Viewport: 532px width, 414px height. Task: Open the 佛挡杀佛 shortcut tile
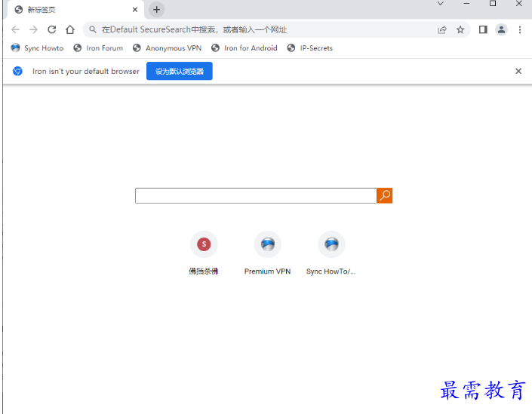pos(204,253)
